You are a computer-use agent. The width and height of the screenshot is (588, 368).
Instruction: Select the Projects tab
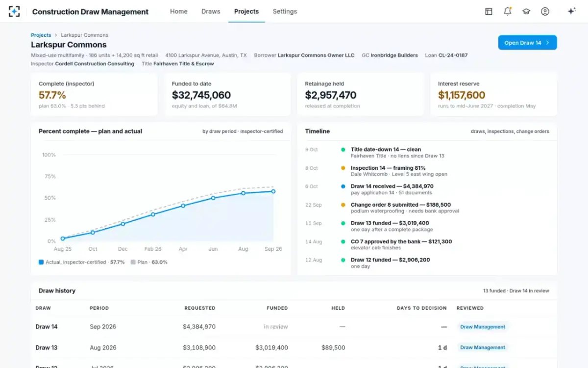(246, 11)
